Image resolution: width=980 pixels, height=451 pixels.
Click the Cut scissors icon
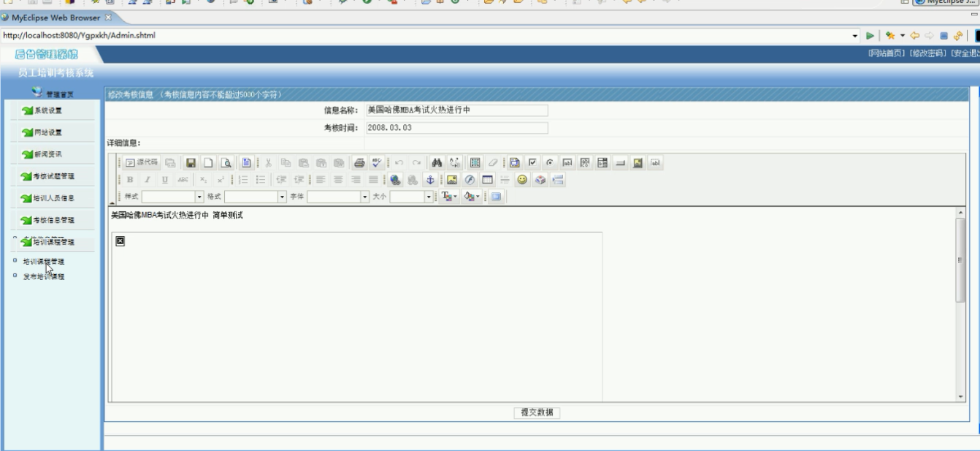[268, 162]
